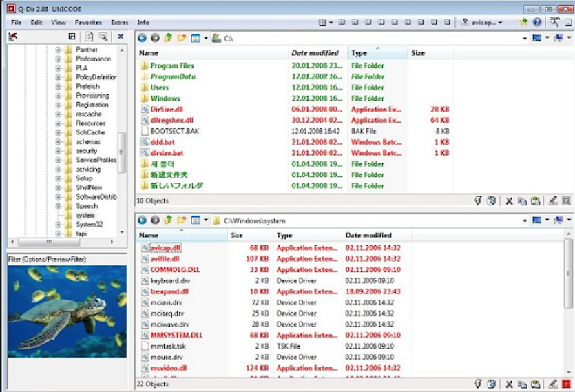Expand the SchCache folder node

(58, 132)
